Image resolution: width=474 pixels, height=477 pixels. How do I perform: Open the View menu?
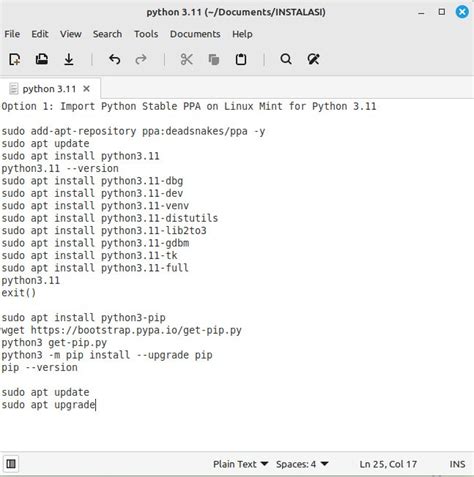click(x=71, y=34)
